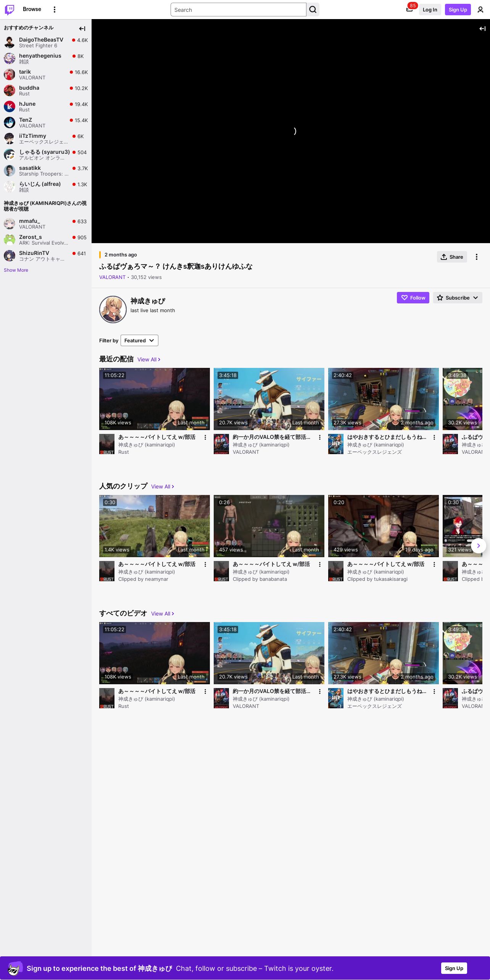View All videos (すべてのビデオ)
Viewport: 490px width, 980px height.
pyautogui.click(x=163, y=614)
